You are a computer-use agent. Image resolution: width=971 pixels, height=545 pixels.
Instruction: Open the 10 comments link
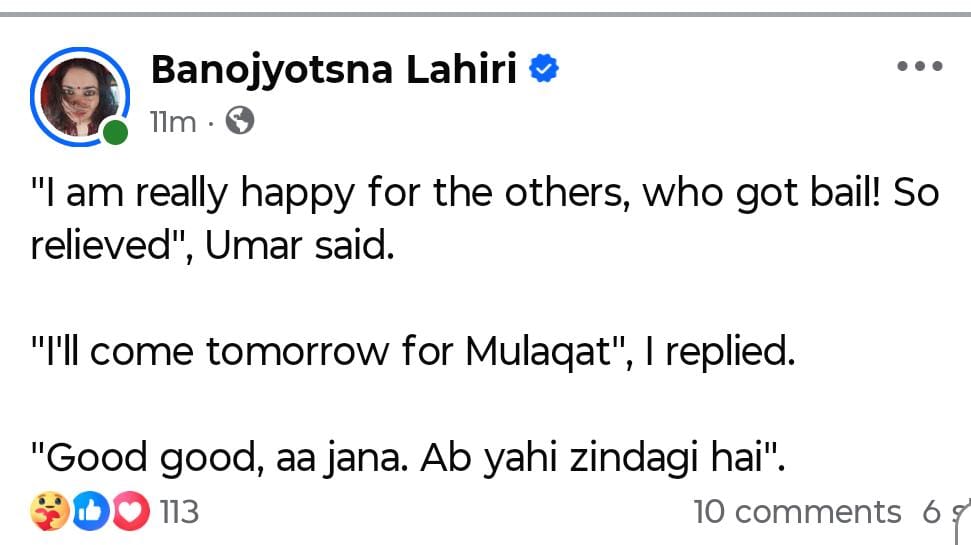click(x=797, y=512)
